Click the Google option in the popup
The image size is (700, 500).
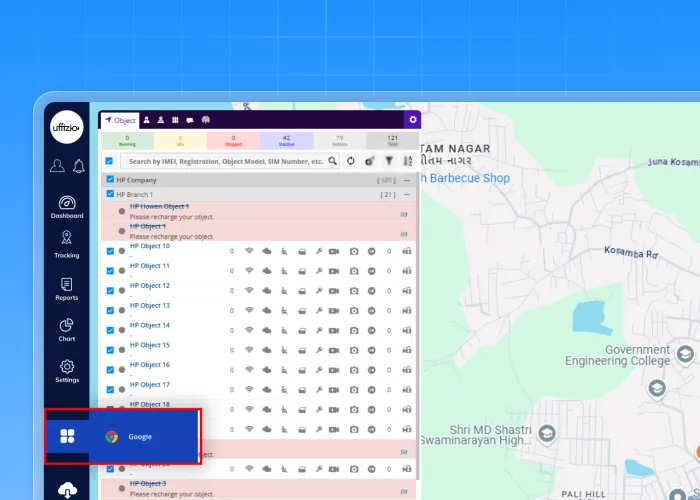[x=139, y=437]
